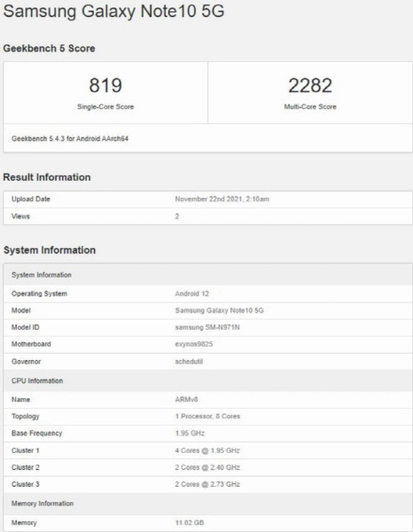Click the Result Information heading

47,177
